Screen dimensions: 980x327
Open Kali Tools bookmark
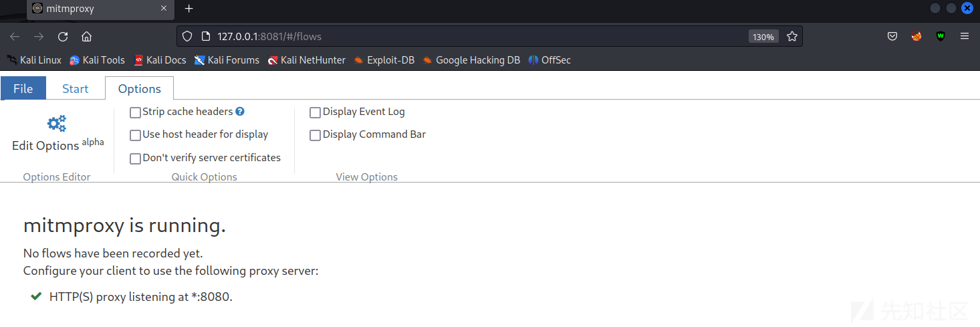point(97,60)
